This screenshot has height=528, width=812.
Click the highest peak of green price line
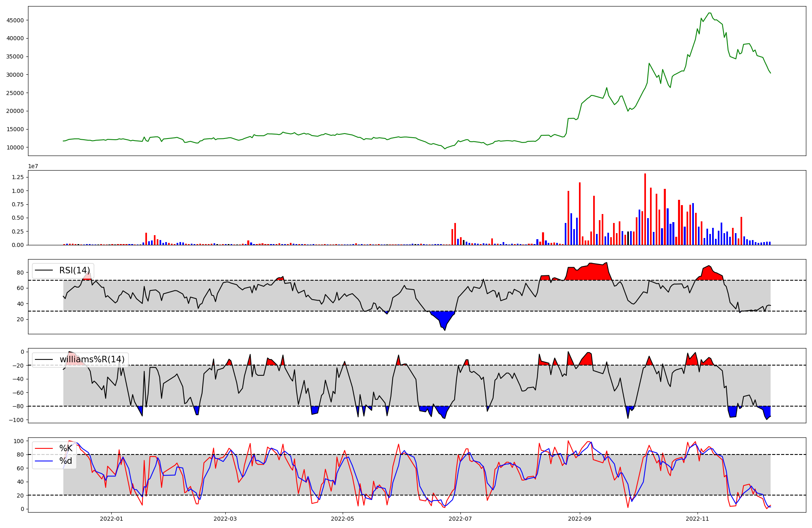tap(709, 13)
